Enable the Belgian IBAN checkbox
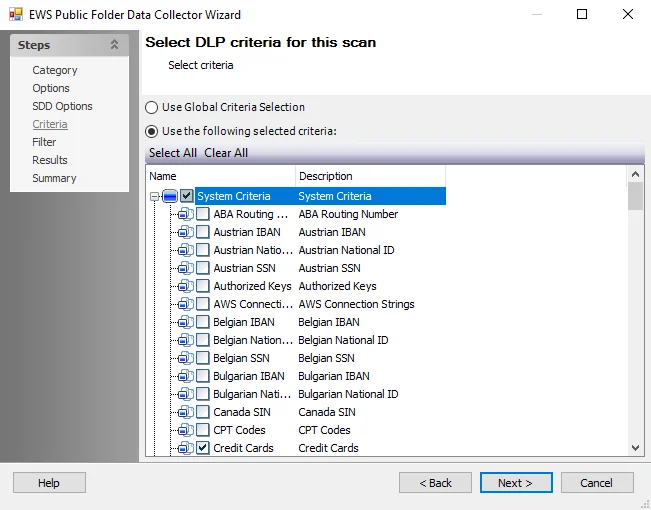 tap(203, 322)
